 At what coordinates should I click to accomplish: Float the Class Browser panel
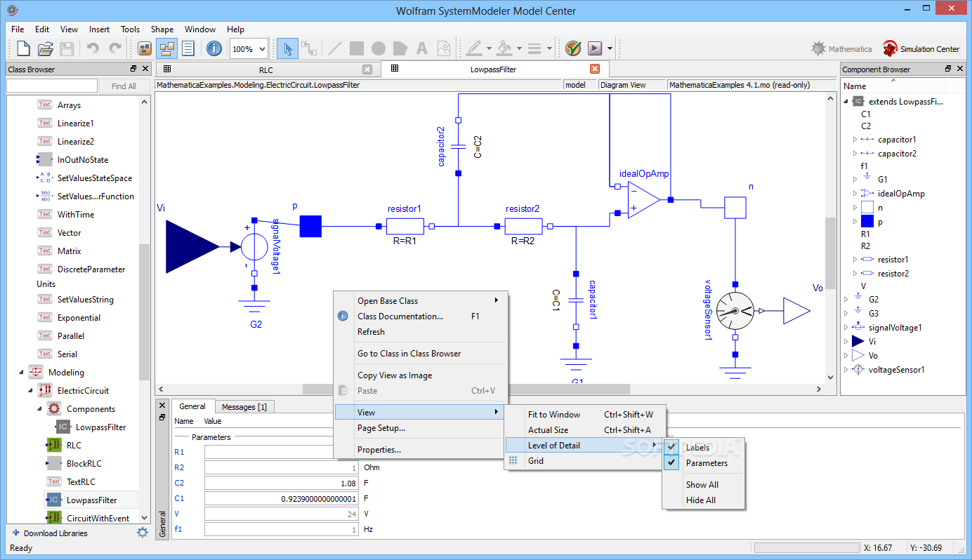pyautogui.click(x=133, y=69)
